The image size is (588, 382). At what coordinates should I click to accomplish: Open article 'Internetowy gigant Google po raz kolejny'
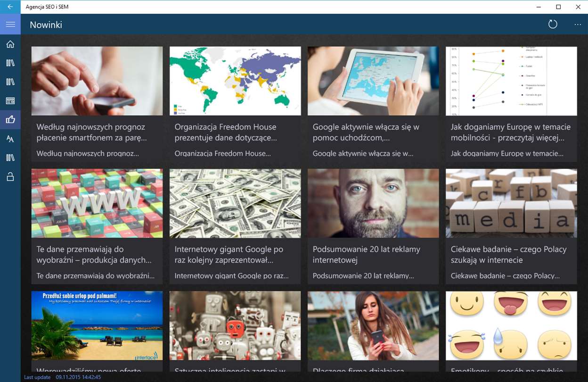229,255
